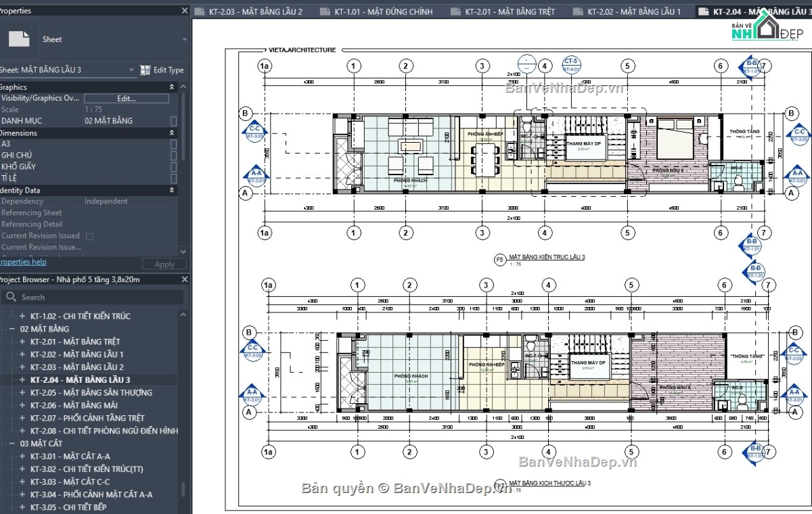Click Properties scrollbar down arrow
This screenshot has height=514, width=812.
(183, 251)
